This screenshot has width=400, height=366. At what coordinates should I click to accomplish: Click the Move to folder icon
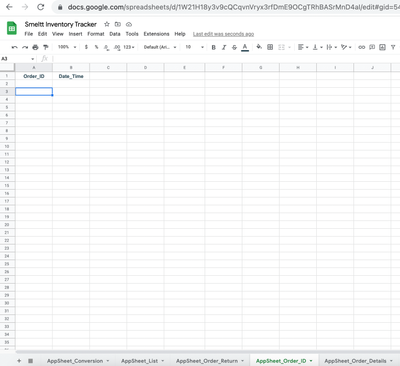tap(118, 24)
